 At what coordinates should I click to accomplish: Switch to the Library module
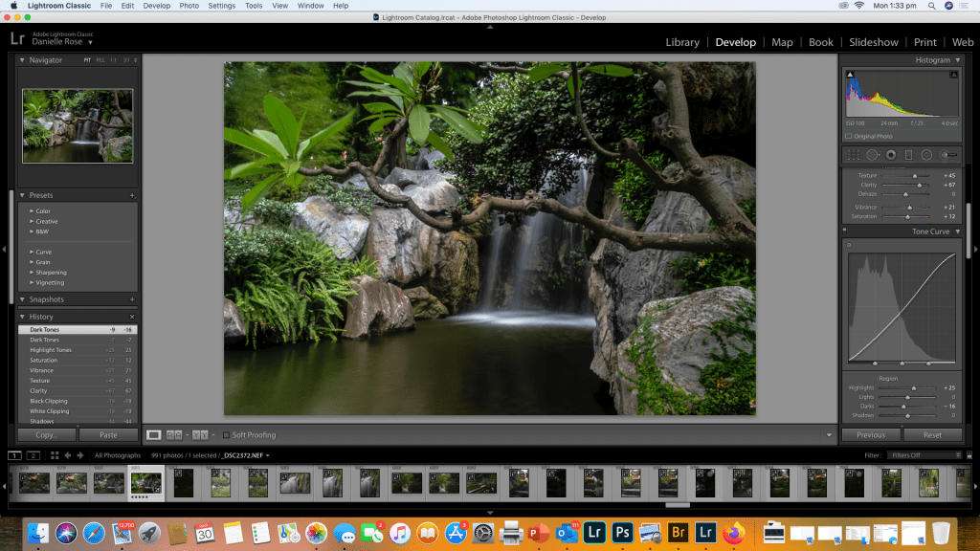coord(682,42)
